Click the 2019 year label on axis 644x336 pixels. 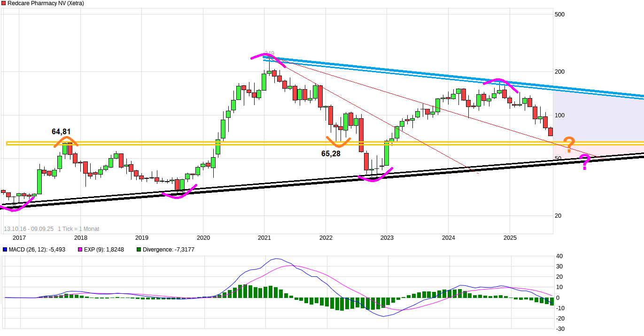click(x=142, y=238)
